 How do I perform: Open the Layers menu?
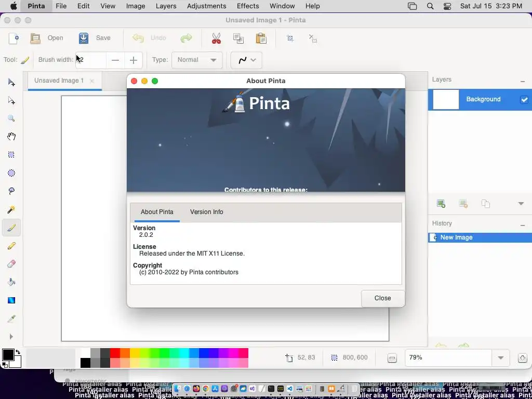point(166,6)
